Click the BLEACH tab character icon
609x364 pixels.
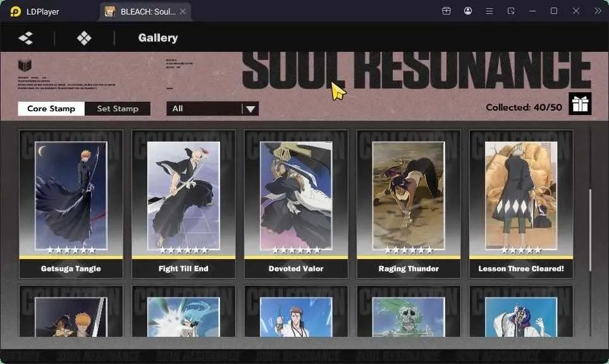[110, 11]
